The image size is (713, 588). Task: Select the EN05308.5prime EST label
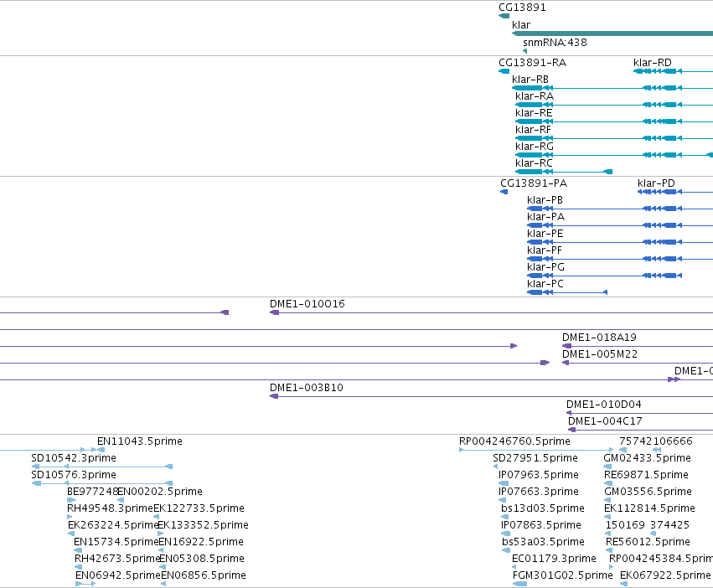tap(202, 559)
